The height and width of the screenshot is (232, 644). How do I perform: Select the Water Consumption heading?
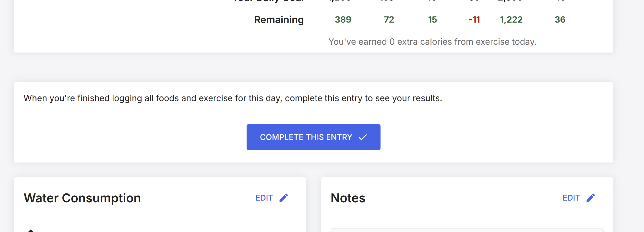click(82, 198)
